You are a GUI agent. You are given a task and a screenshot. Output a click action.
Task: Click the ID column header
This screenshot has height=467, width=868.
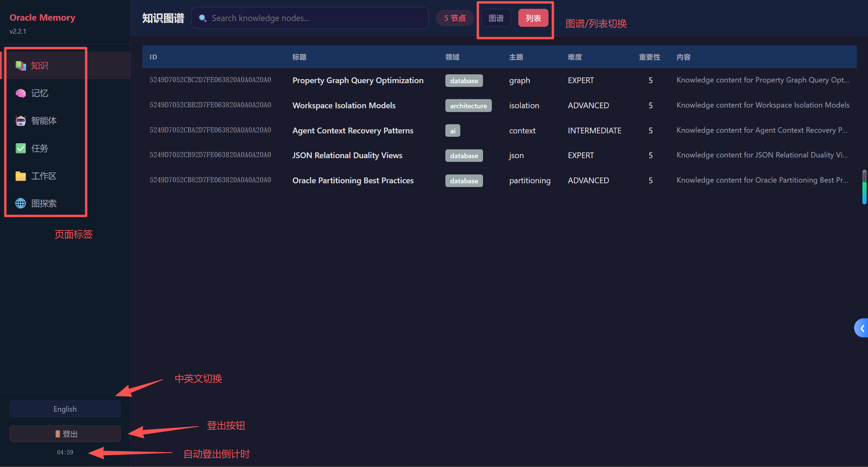[153, 57]
